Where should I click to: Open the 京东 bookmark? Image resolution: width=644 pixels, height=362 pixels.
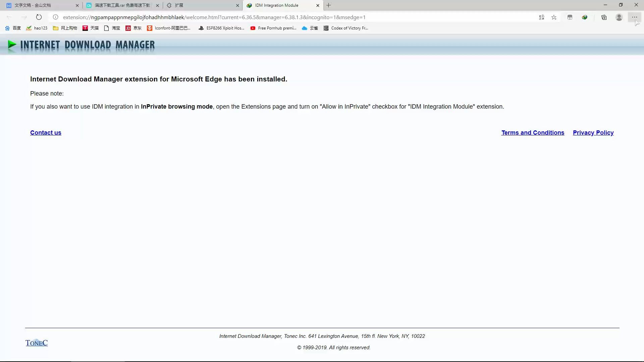pyautogui.click(x=133, y=28)
